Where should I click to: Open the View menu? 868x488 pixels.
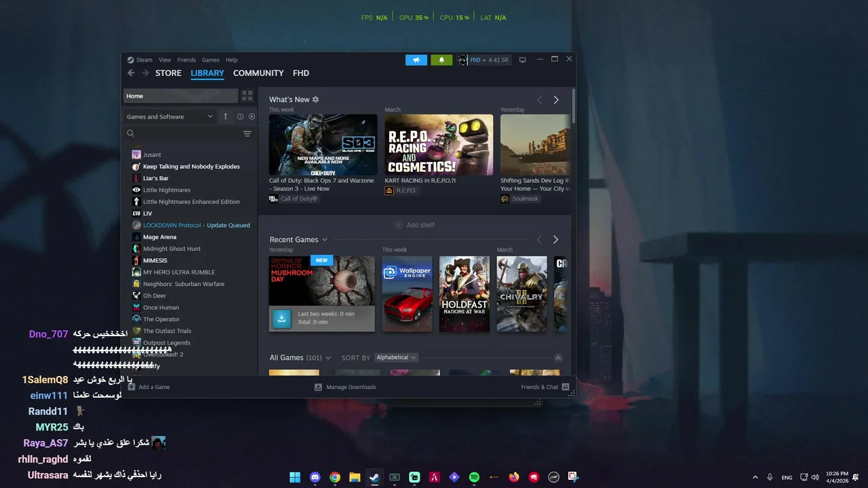[x=165, y=60]
